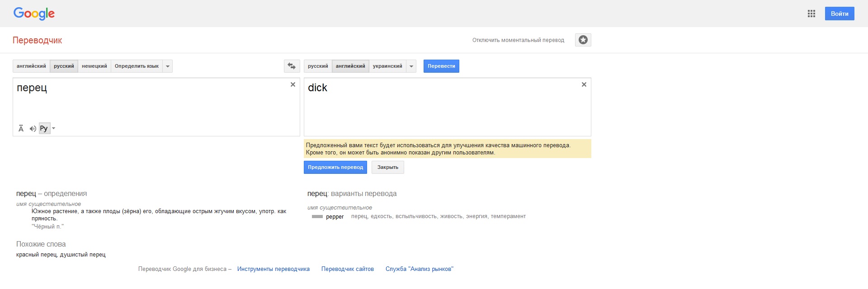Enable language detection for source
The image size is (868, 289).
click(137, 66)
